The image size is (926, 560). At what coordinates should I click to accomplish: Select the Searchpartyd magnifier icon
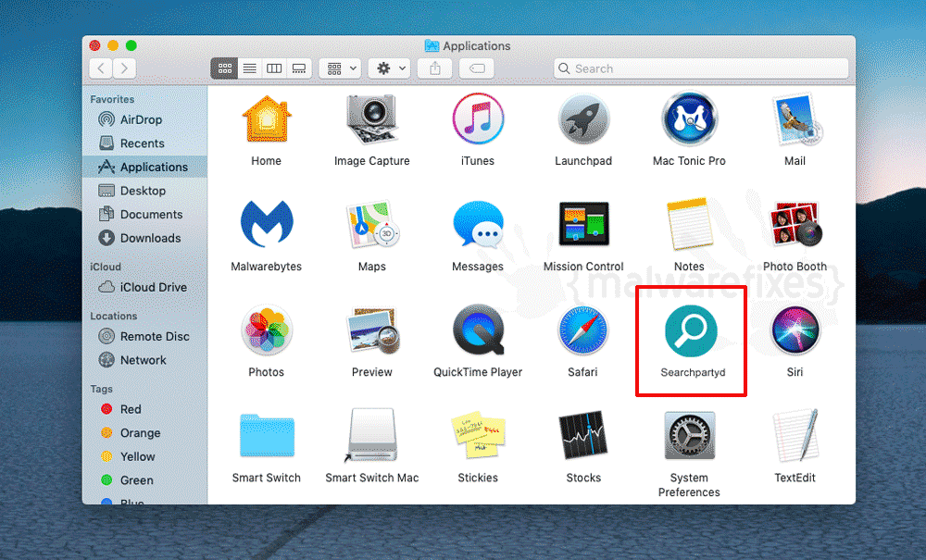click(691, 331)
